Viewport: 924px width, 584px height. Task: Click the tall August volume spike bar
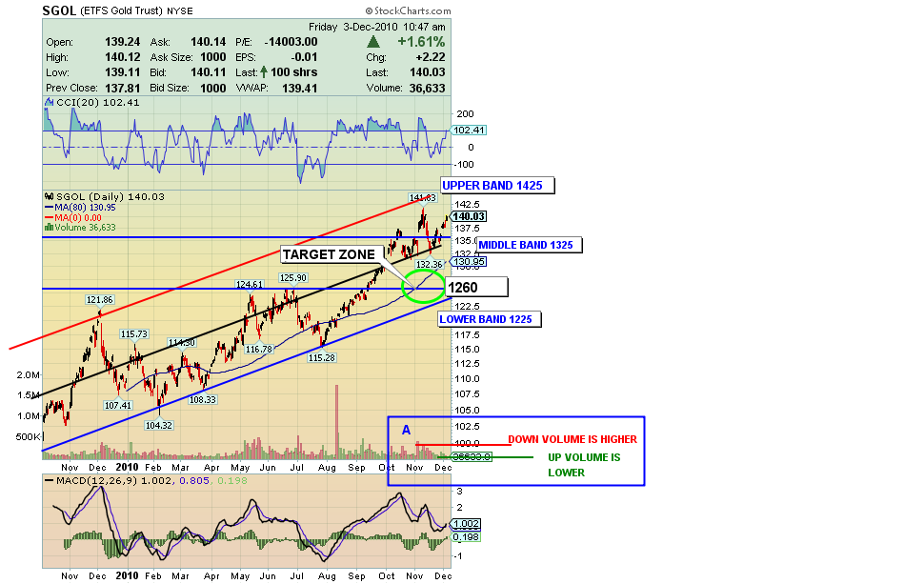(x=337, y=422)
